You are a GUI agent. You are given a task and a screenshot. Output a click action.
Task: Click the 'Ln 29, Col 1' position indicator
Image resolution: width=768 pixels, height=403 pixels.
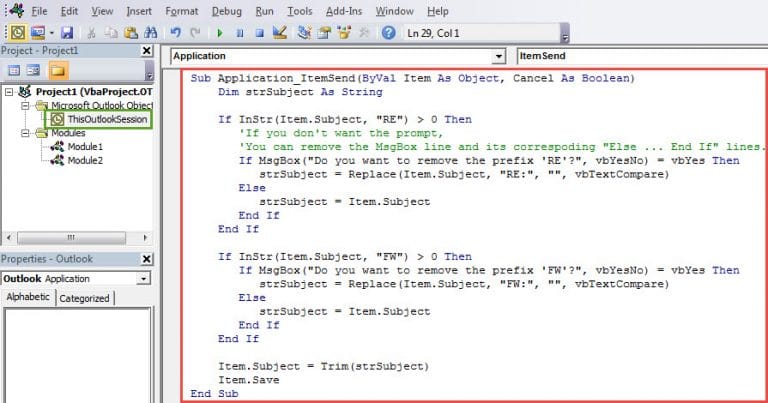[433, 33]
